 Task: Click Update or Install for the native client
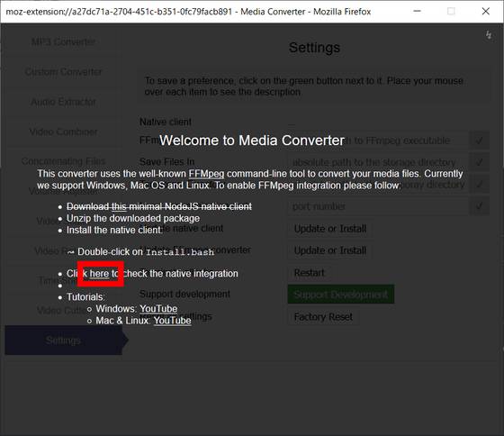[330, 229]
